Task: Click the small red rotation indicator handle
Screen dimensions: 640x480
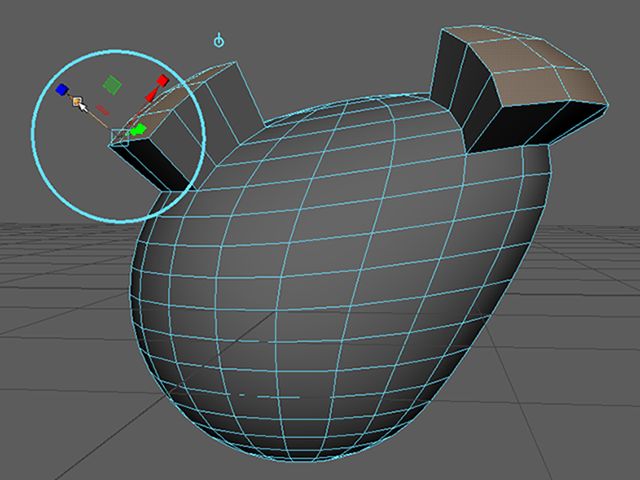Action: (x=103, y=109)
